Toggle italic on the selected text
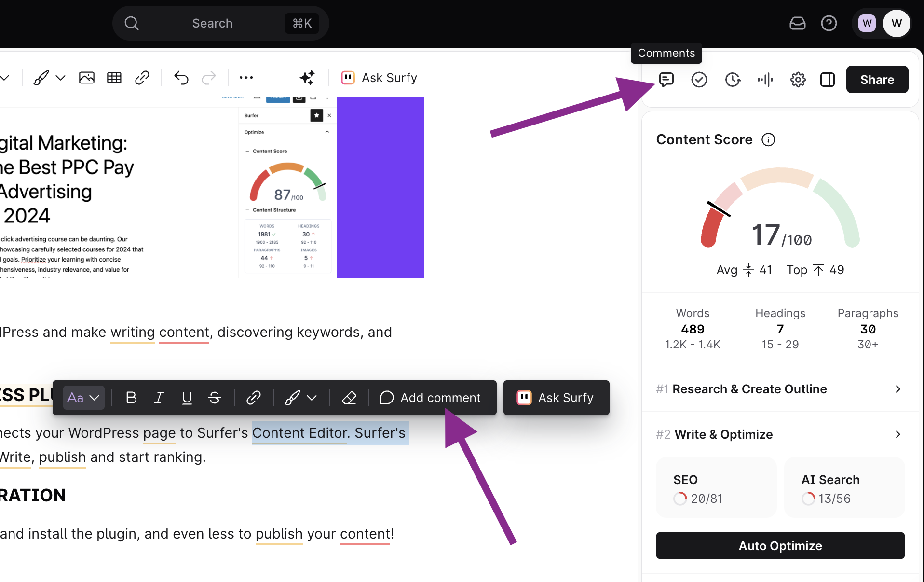Image resolution: width=924 pixels, height=582 pixels. click(x=159, y=398)
